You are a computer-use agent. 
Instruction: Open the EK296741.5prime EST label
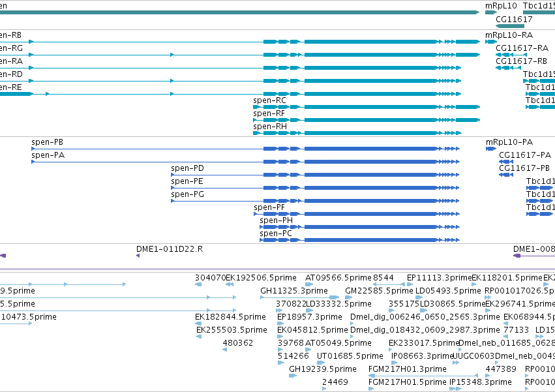pyautogui.click(x=520, y=304)
